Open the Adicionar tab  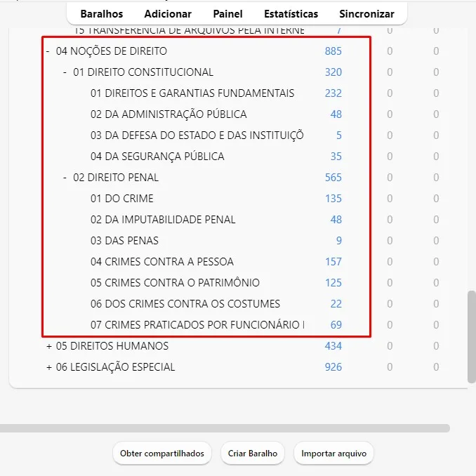click(x=168, y=14)
